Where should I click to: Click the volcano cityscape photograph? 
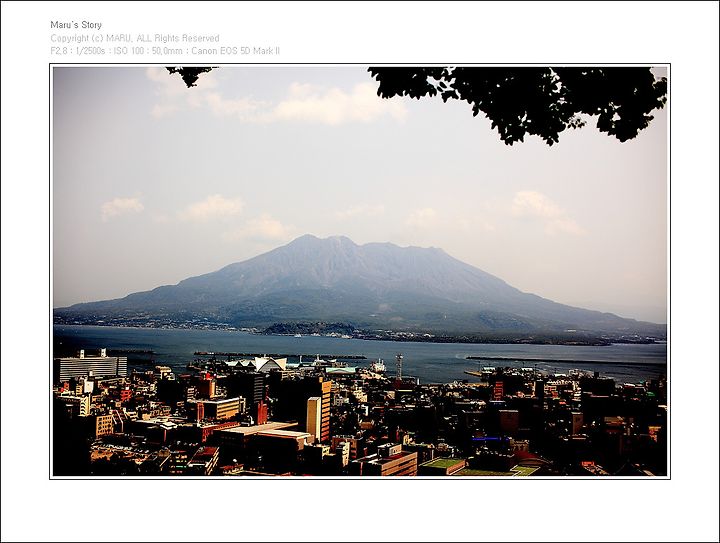[360, 271]
